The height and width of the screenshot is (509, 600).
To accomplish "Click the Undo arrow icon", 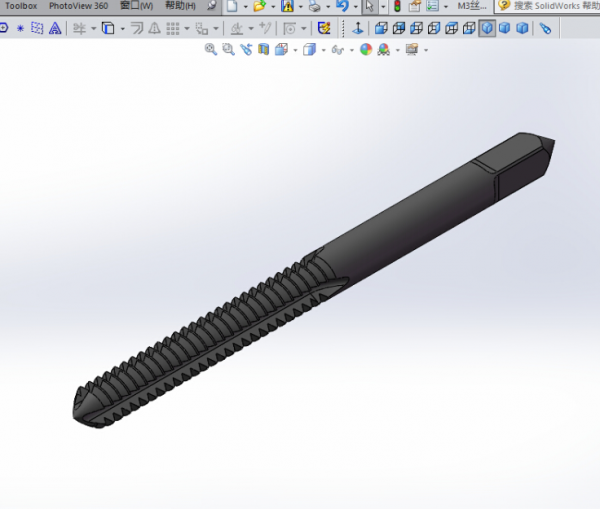I will pos(342,6).
